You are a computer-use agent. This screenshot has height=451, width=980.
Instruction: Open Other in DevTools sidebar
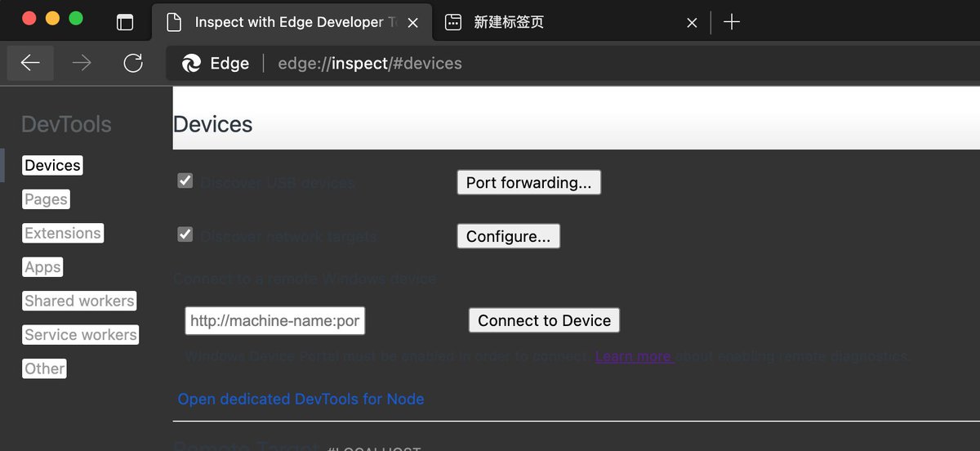44,368
